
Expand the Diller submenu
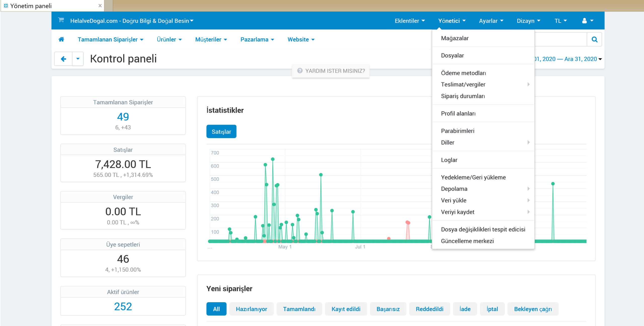(x=483, y=142)
